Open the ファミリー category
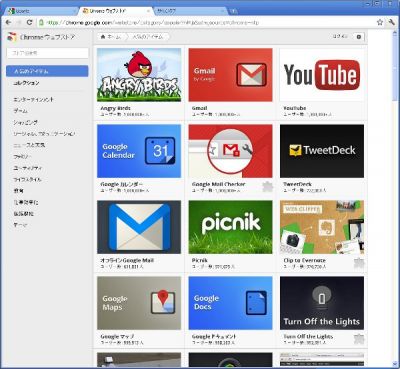Image resolution: width=400 pixels, height=369 pixels. click(22, 156)
